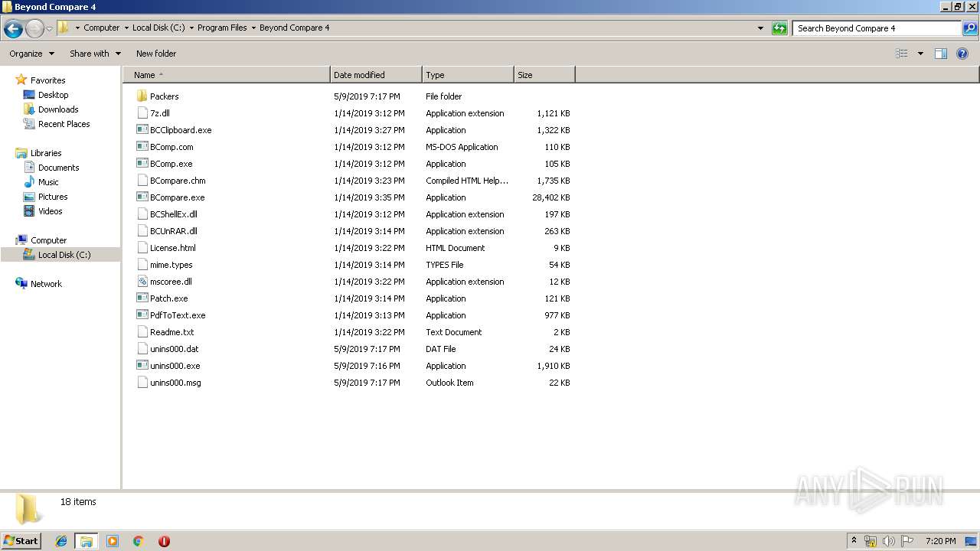Show hidden system tray icons
Screen dimensions: 980x551
click(x=854, y=541)
